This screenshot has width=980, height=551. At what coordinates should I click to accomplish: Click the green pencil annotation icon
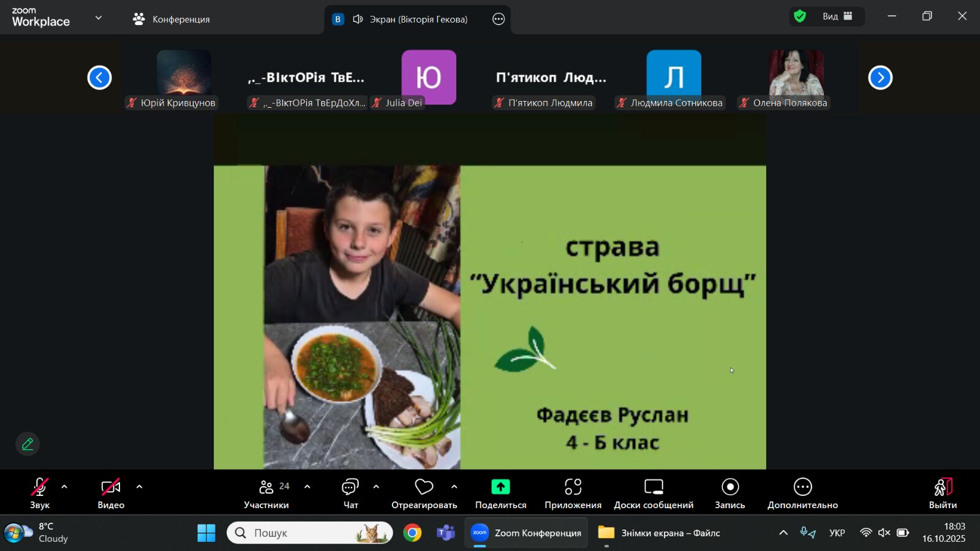(28, 444)
